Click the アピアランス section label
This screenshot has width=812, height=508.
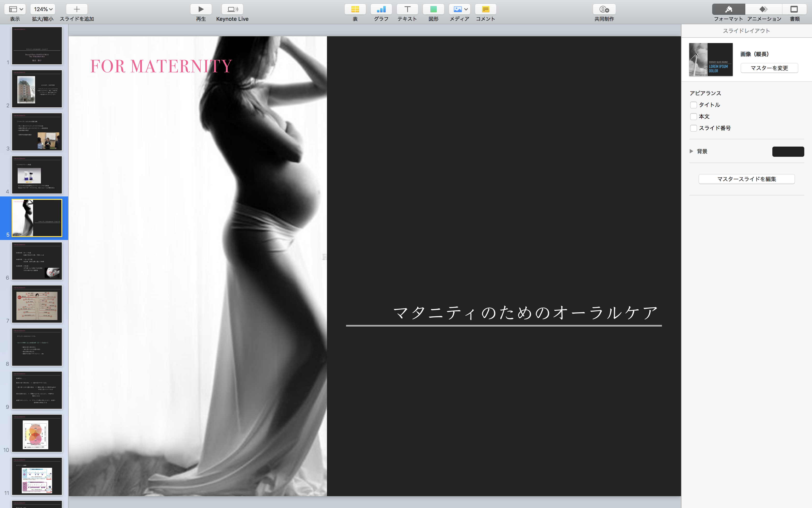705,93
